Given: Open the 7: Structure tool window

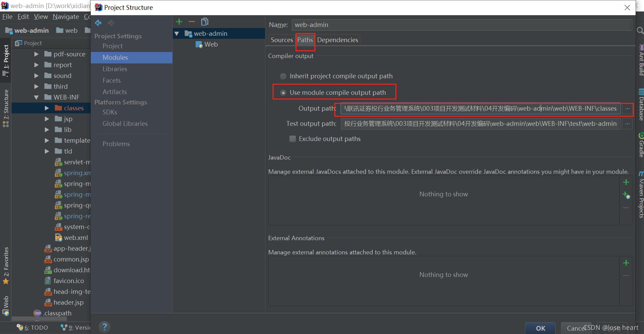Looking at the screenshot, I should tap(6, 108).
